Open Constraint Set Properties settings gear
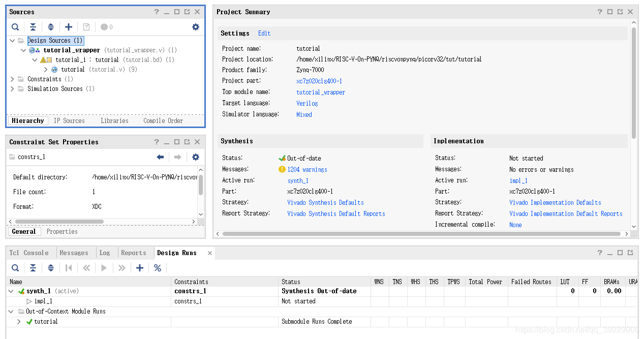 coord(196,157)
